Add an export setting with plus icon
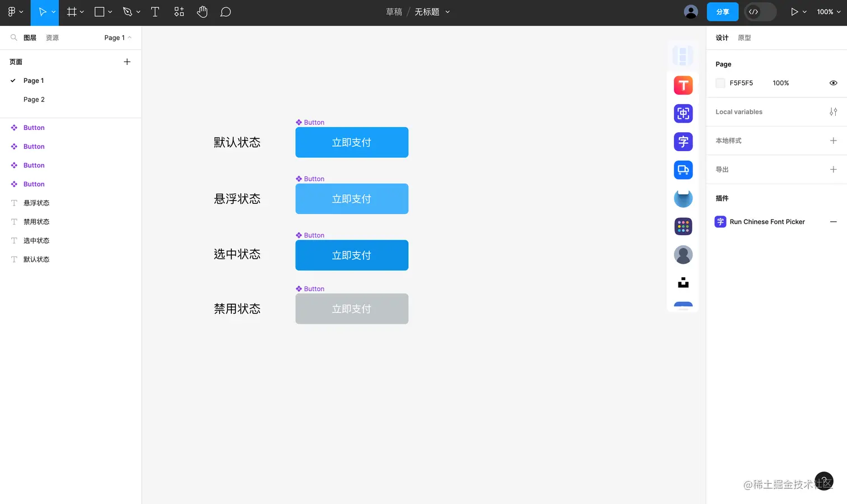The width and height of the screenshot is (847, 504). (x=834, y=169)
